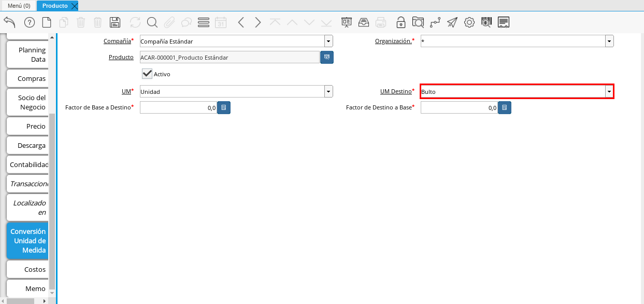Click the detail record down arrow icon
The height and width of the screenshot is (304, 644).
coord(309,22)
